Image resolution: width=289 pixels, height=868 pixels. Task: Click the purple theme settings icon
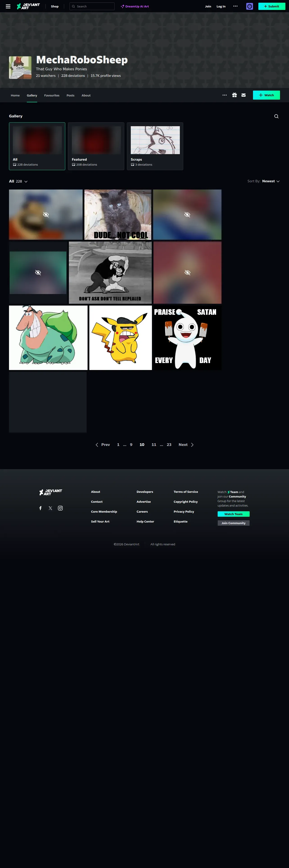click(250, 6)
